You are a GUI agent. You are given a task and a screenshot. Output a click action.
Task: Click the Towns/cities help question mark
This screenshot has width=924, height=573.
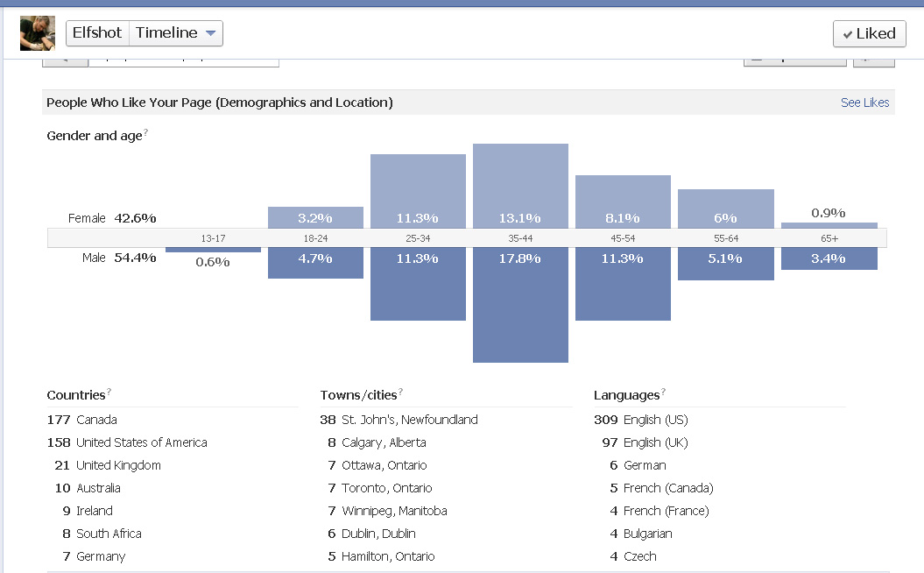coord(400,392)
